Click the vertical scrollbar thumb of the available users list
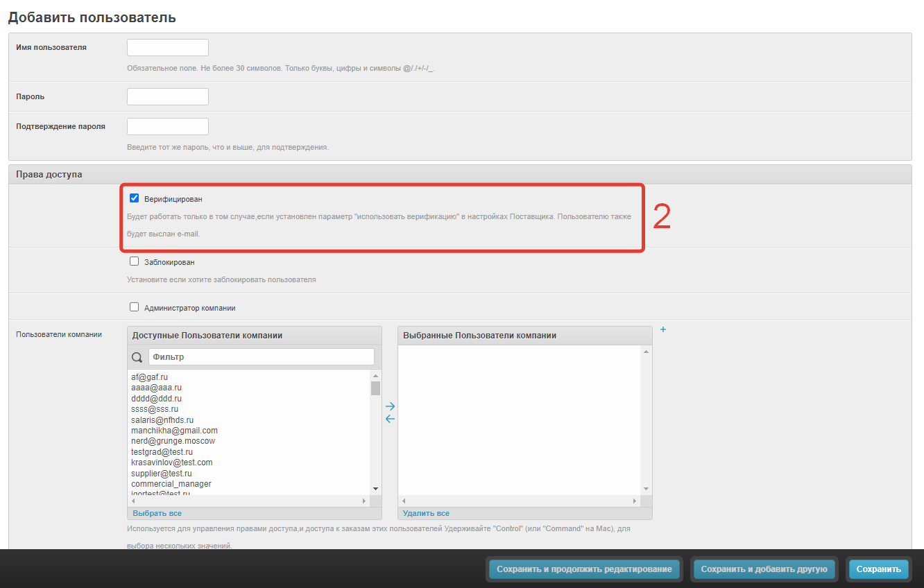This screenshot has width=924, height=588. (x=375, y=388)
